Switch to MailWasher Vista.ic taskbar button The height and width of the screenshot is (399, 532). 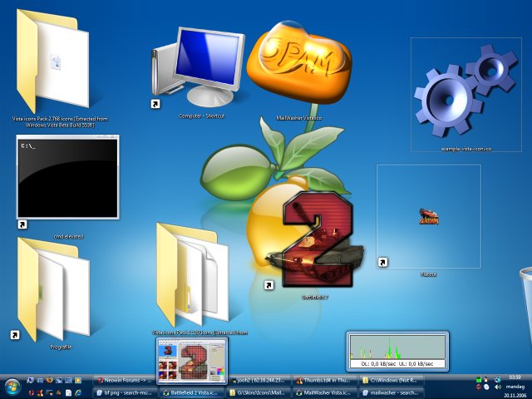click(x=325, y=392)
